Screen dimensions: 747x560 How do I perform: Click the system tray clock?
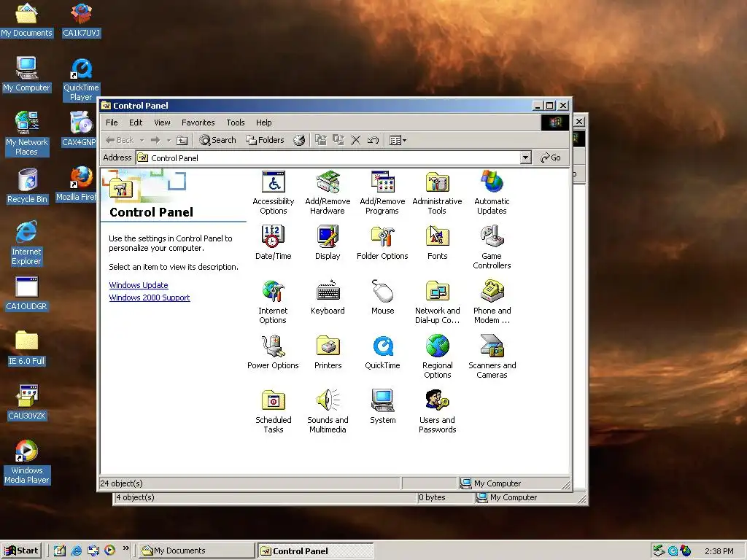(x=719, y=551)
